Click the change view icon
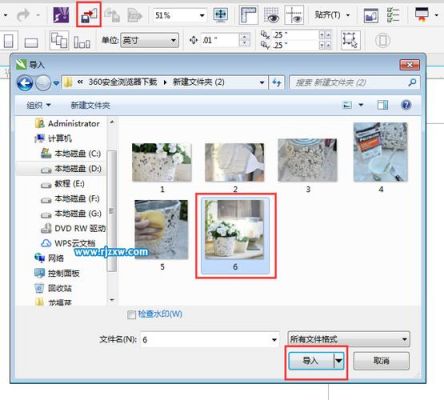This screenshot has height=400, width=444. point(348,105)
